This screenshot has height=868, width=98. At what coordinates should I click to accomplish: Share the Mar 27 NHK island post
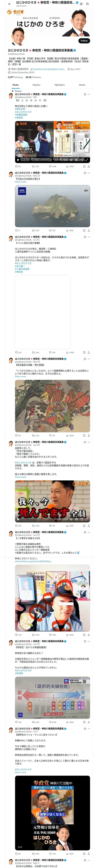tap(89, 230)
